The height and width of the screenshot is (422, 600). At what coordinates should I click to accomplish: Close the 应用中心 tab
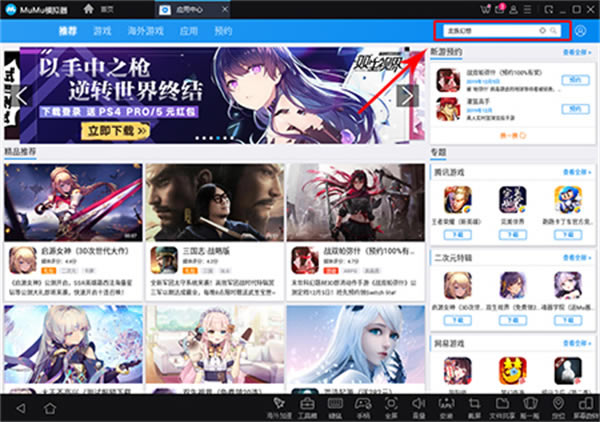pos(225,9)
